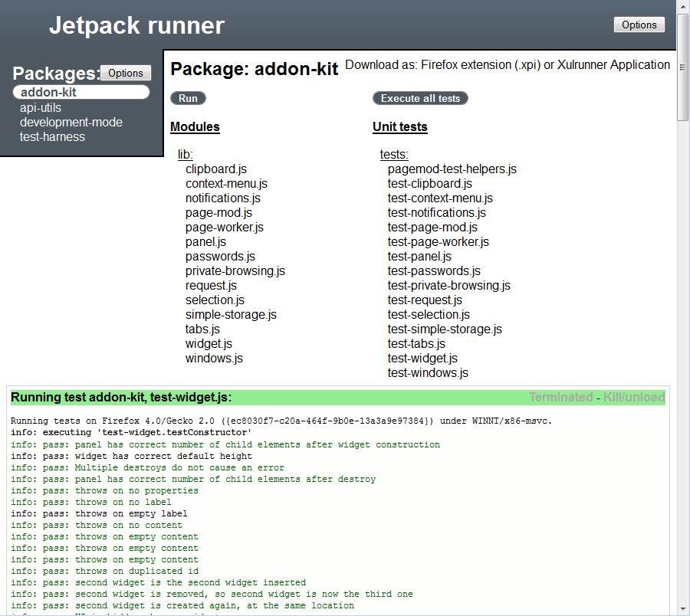690x616 pixels.
Task: Open the page-worker.js module
Action: click(225, 227)
